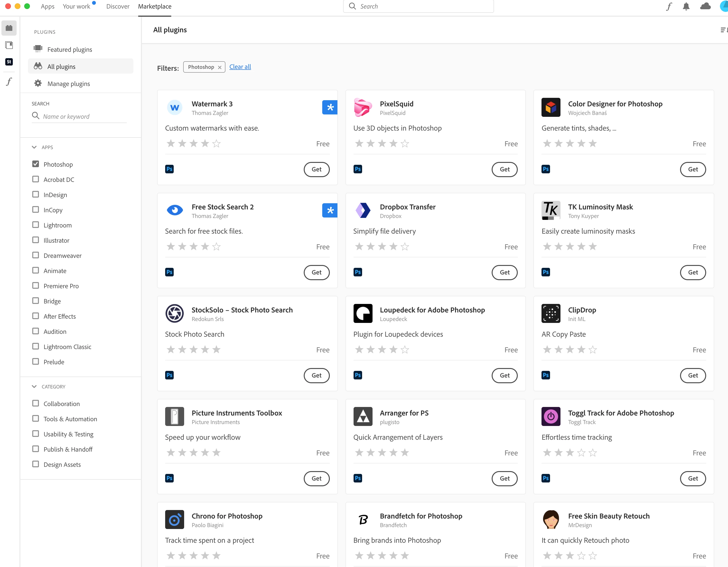Collapse the Apps filter section
728x567 pixels.
[34, 147]
